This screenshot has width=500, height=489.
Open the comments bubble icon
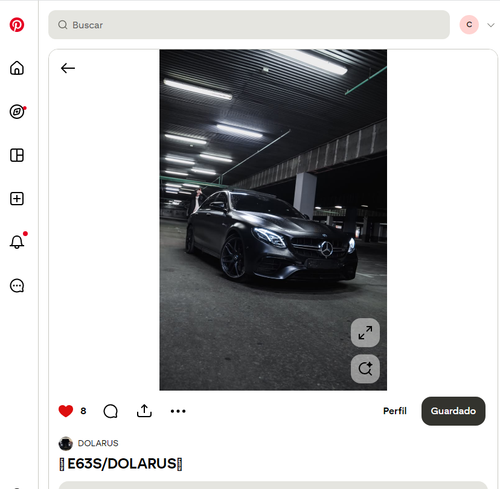click(110, 411)
